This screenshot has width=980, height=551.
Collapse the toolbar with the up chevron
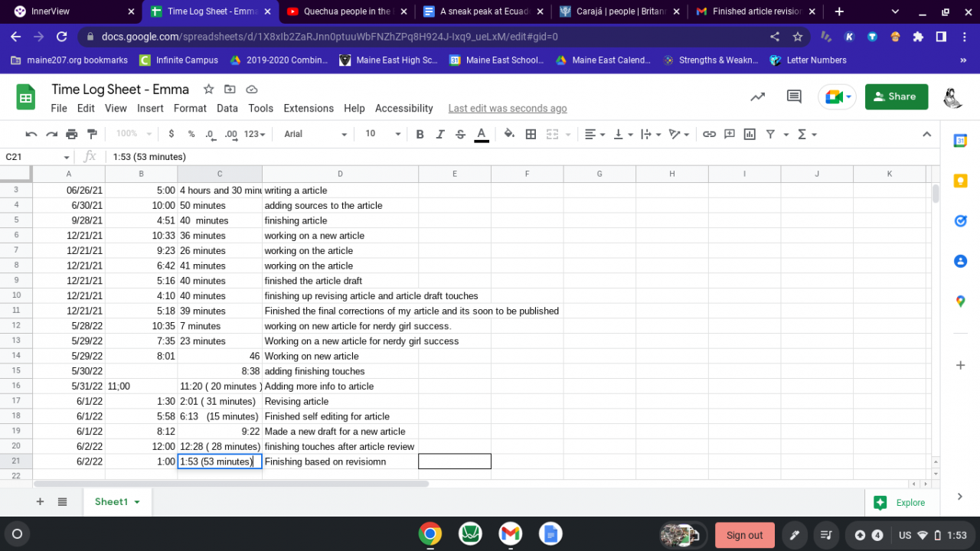pos(926,134)
